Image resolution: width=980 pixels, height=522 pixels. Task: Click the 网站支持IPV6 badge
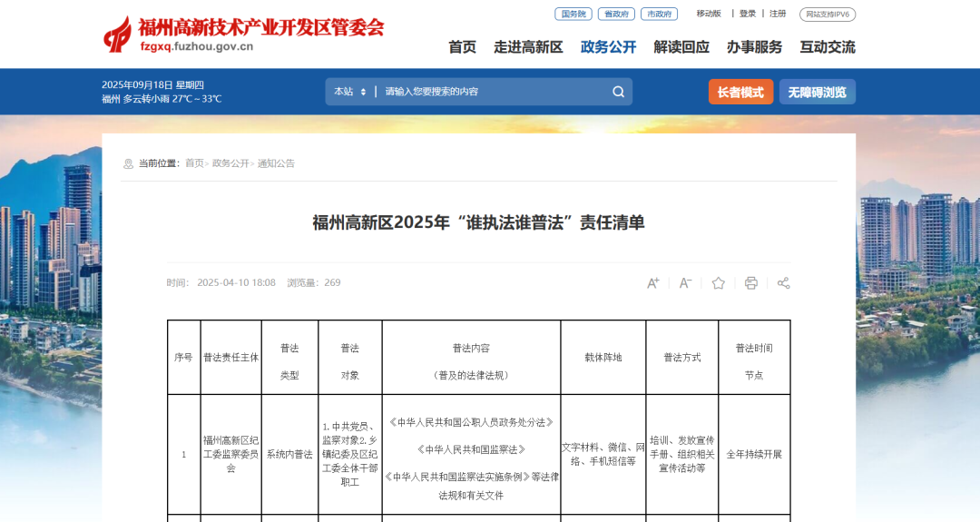pyautogui.click(x=827, y=15)
